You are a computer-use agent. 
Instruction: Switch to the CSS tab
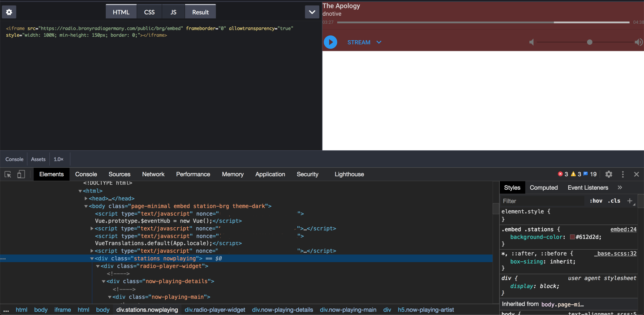149,12
